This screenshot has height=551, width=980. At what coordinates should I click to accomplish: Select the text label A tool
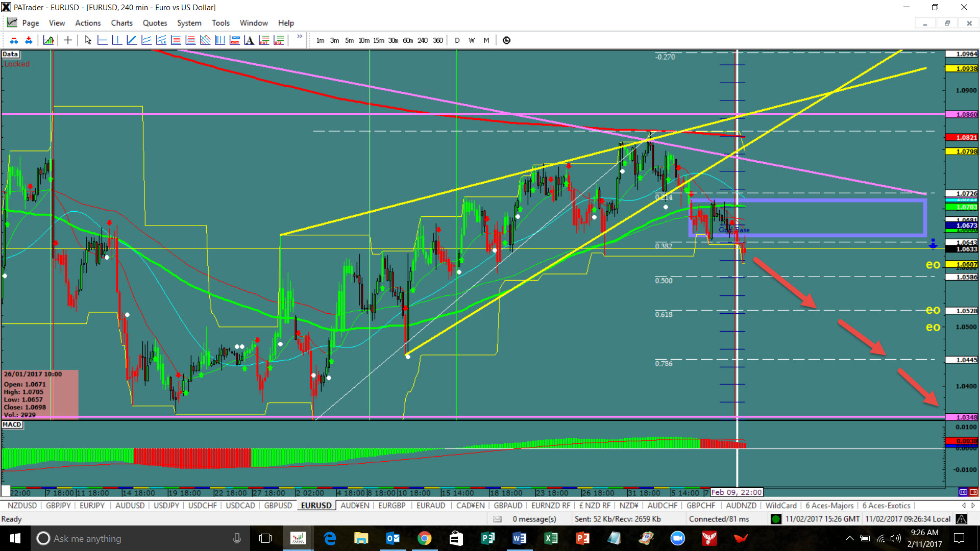[x=249, y=40]
